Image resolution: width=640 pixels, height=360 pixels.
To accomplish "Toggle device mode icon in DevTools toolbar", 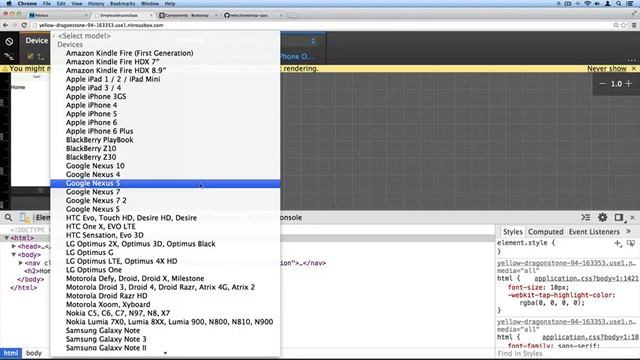I will click(24, 218).
